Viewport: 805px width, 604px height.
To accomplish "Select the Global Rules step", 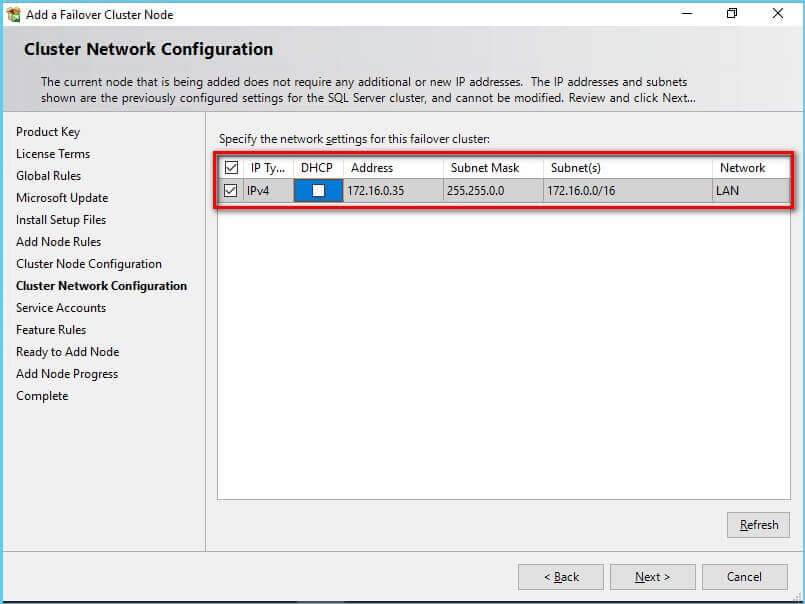I will tap(48, 176).
